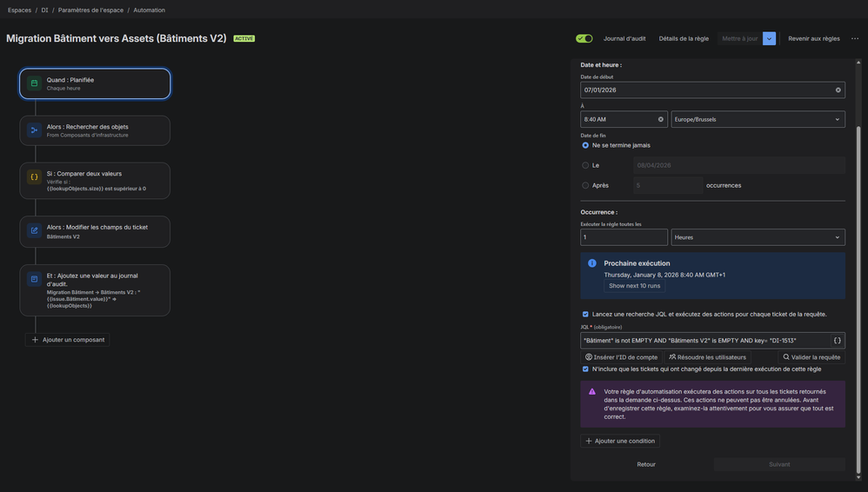
Task: Click the ACTIVE status badge
Action: point(244,39)
